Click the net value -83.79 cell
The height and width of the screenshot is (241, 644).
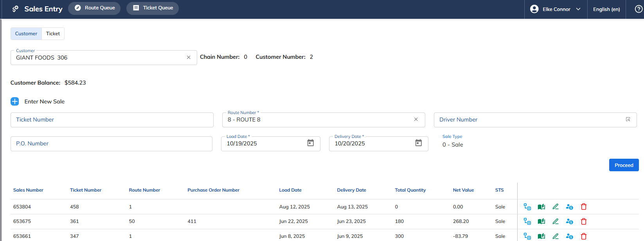[461, 236]
